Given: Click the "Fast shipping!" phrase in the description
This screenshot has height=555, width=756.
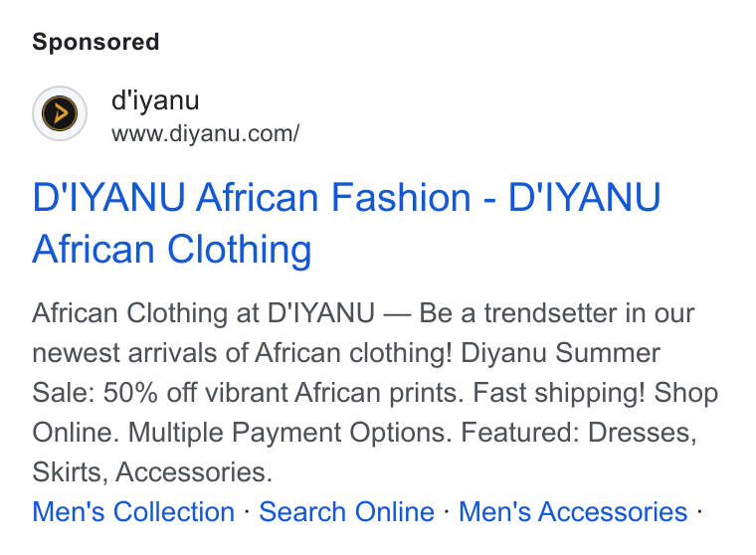Looking at the screenshot, I should tap(558, 393).
